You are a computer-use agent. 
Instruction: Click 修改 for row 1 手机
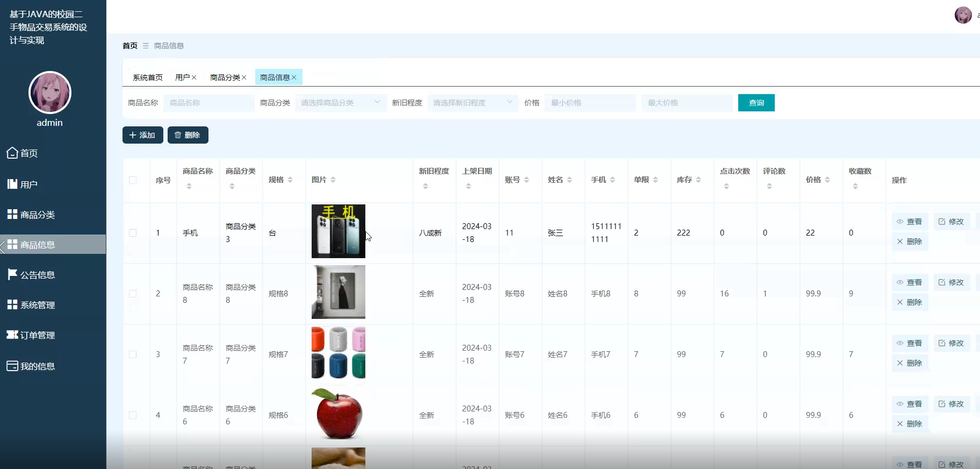952,222
